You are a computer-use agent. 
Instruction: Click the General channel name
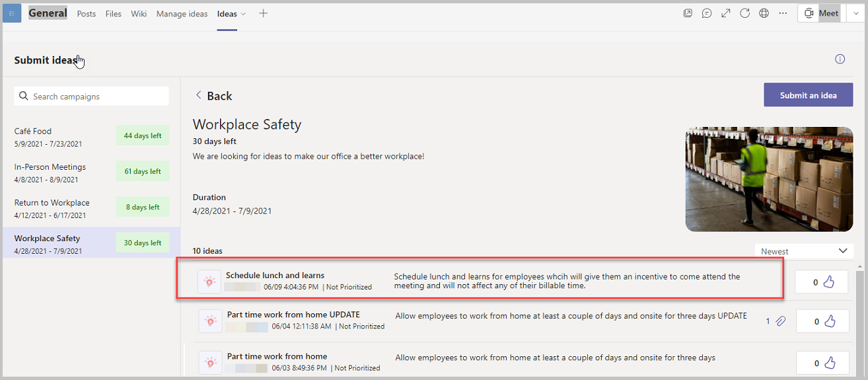[x=48, y=13]
